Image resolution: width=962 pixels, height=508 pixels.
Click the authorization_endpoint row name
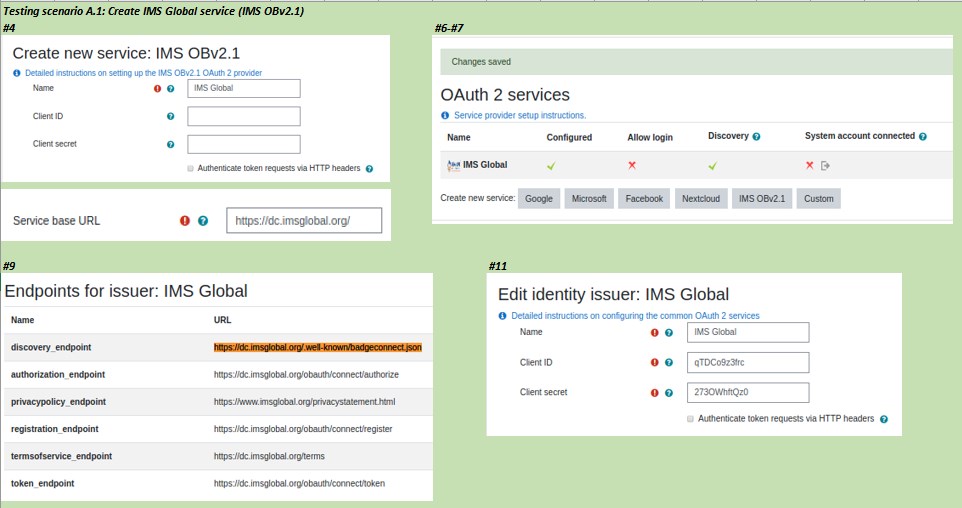[58, 374]
